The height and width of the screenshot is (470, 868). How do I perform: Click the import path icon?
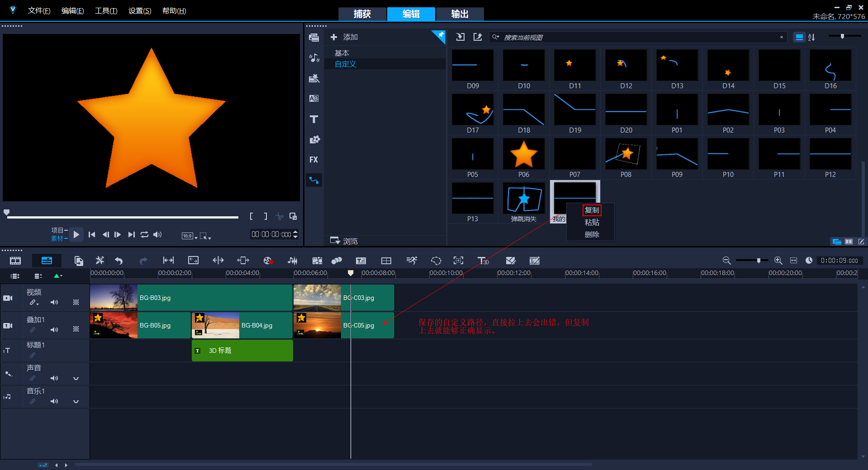460,37
